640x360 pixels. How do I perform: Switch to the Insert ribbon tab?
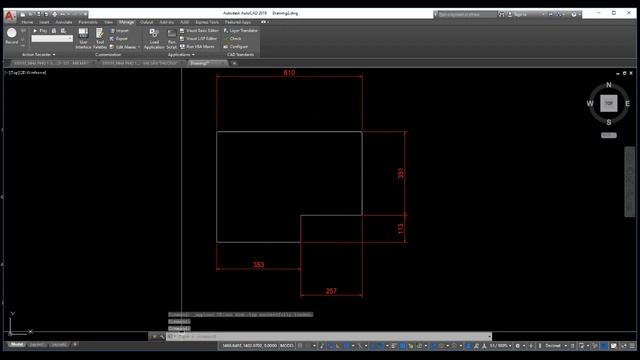(x=44, y=22)
